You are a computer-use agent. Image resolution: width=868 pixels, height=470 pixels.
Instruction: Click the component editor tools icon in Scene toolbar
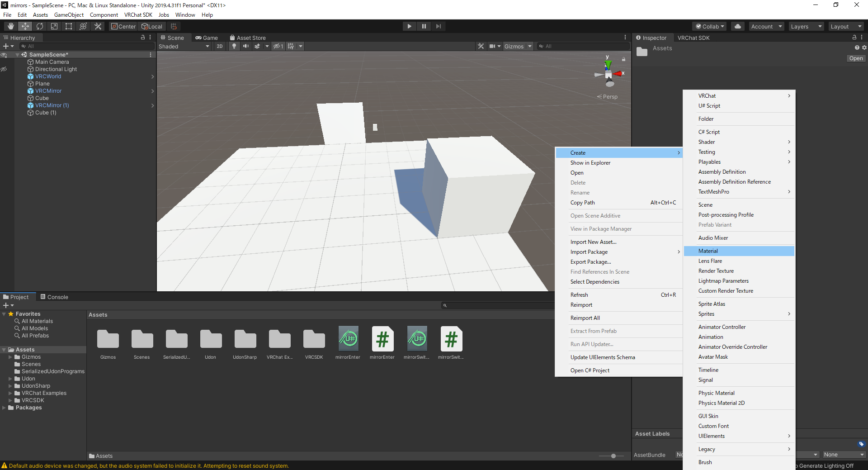tap(481, 46)
